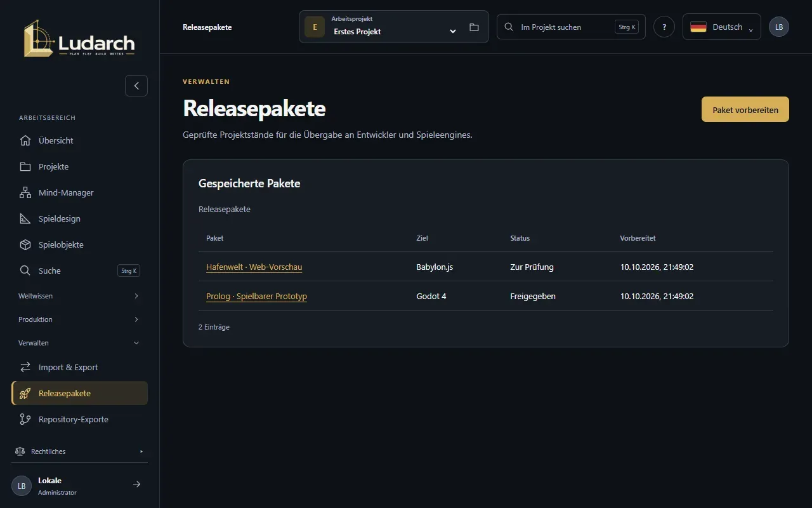Click the LB avatar in top bar

click(779, 27)
